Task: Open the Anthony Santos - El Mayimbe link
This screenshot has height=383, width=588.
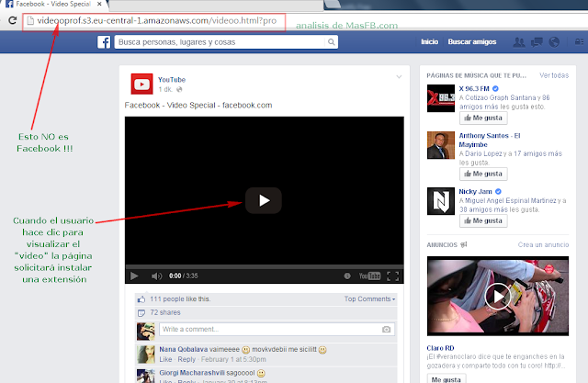Action: (x=490, y=141)
